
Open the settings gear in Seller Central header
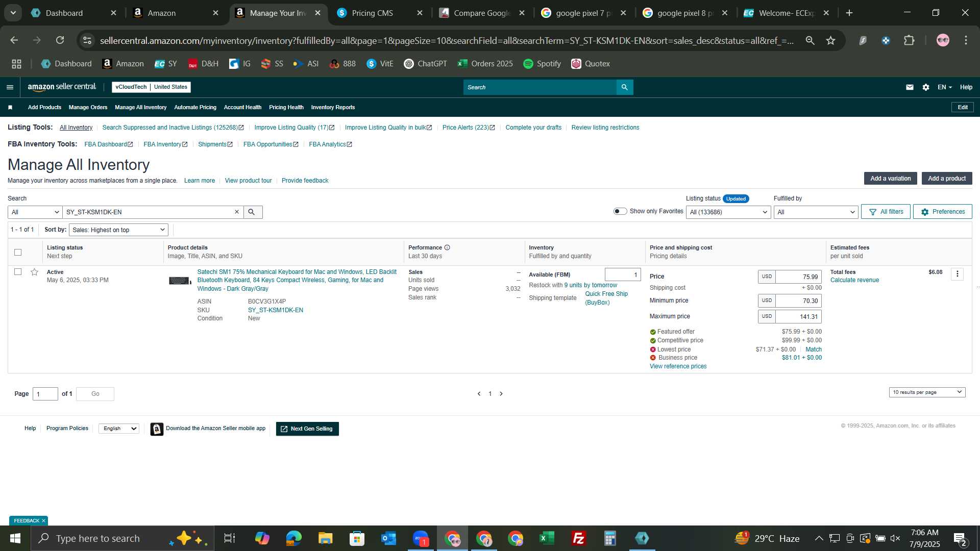point(926,87)
